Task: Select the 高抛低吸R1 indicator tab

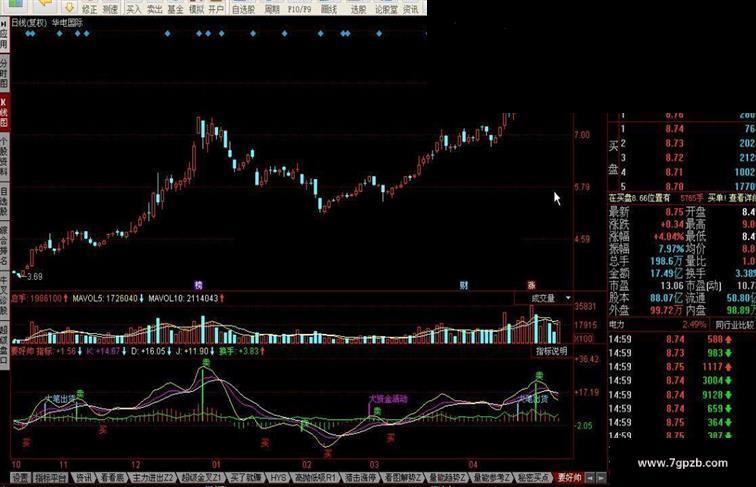Action: pyautogui.click(x=315, y=478)
